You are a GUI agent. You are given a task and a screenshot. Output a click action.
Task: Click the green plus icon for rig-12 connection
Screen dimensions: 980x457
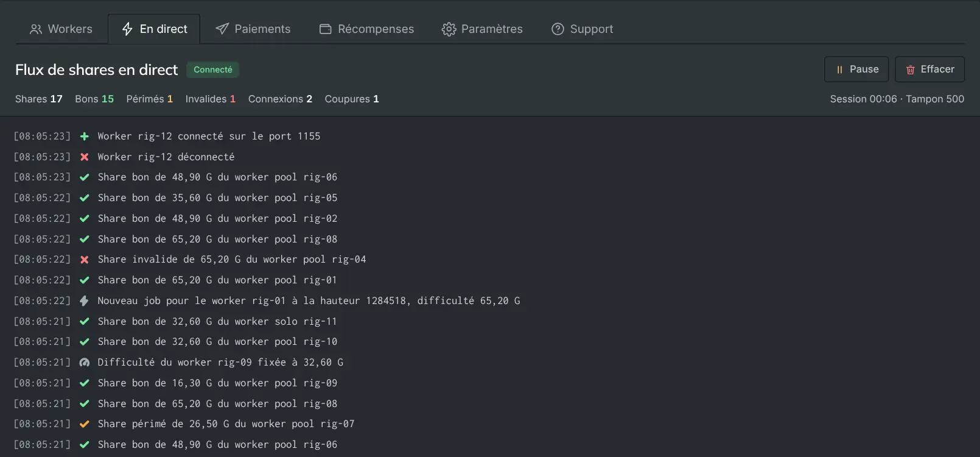(85, 136)
